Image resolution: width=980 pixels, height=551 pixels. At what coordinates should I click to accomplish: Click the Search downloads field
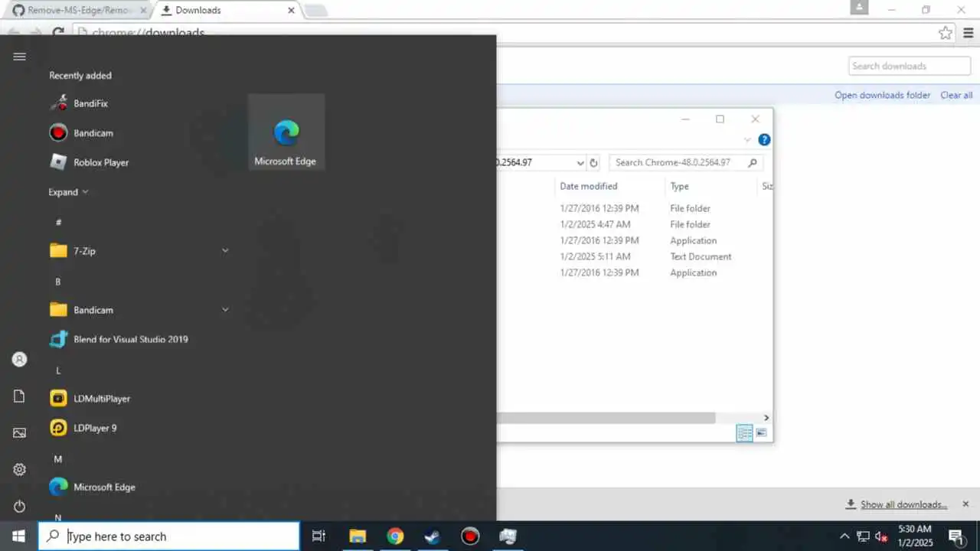(x=910, y=66)
